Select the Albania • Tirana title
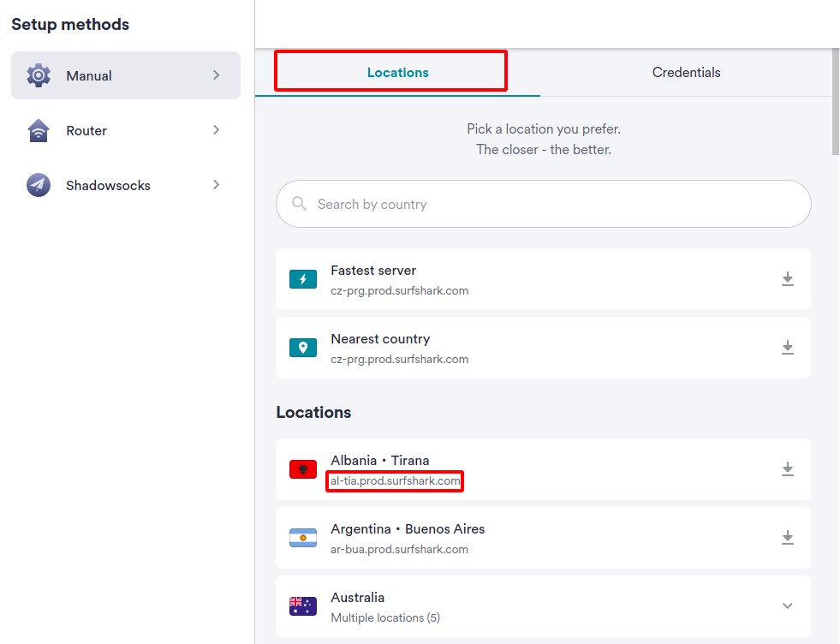The height and width of the screenshot is (644, 840). pyautogui.click(x=380, y=461)
